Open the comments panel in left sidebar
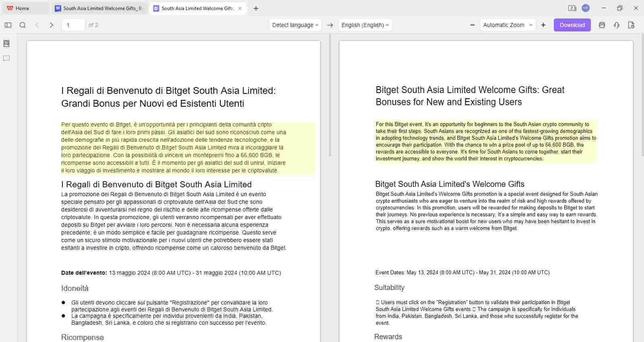 [x=6, y=58]
